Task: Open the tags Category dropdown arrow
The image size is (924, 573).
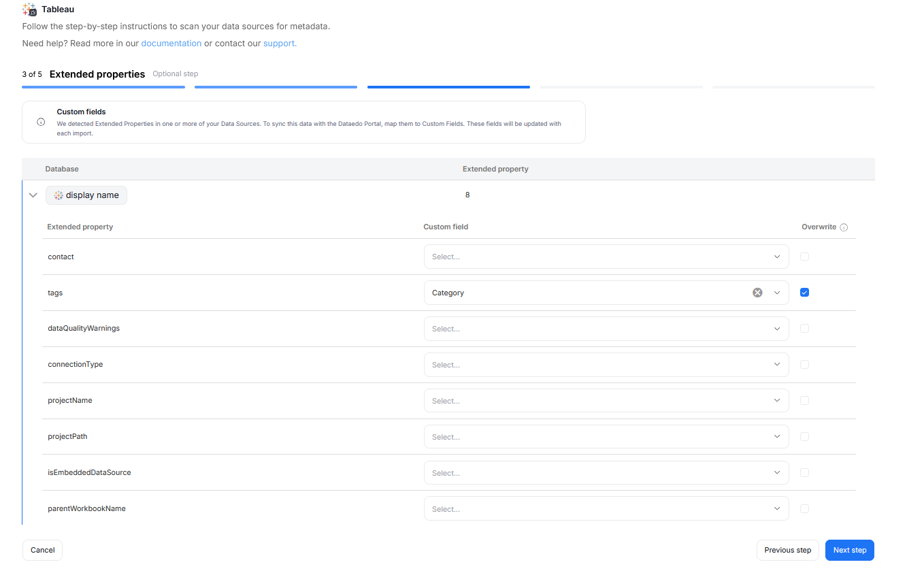Action: (x=777, y=293)
